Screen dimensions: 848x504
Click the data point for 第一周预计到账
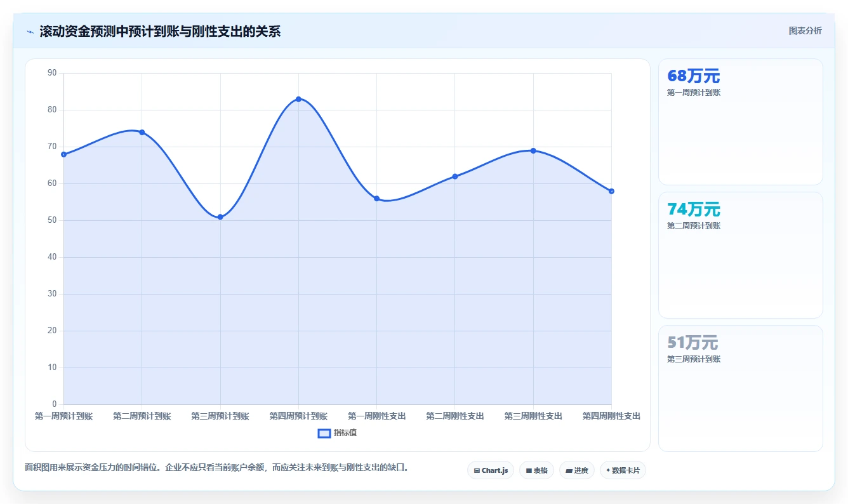click(63, 154)
